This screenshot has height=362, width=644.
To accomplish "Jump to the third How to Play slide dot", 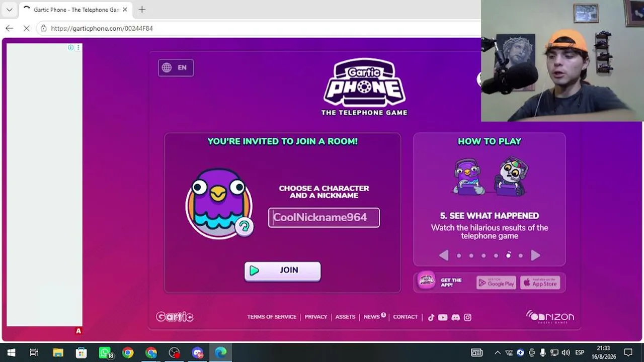I will [484, 255].
